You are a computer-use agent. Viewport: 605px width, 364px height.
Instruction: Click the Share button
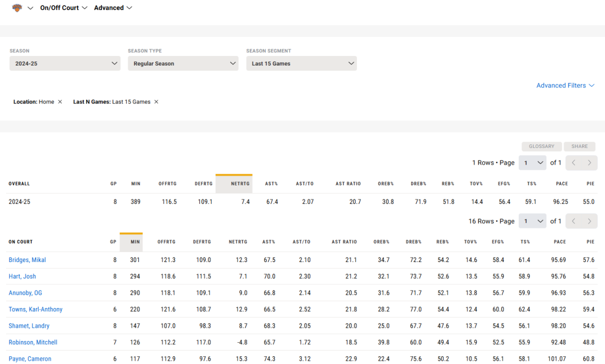[x=580, y=147]
